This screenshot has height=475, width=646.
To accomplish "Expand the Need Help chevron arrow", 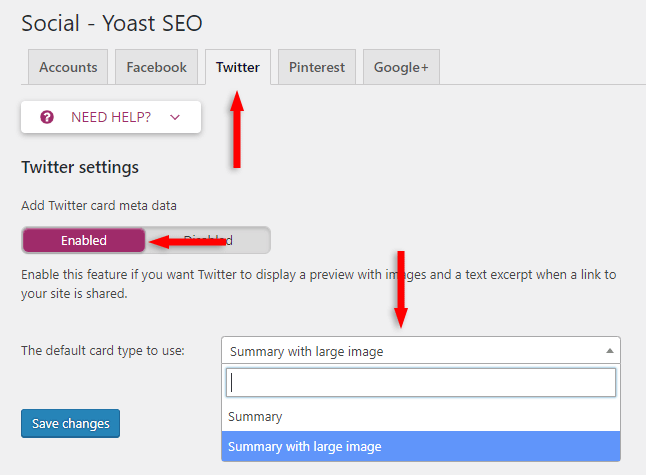I will [175, 117].
